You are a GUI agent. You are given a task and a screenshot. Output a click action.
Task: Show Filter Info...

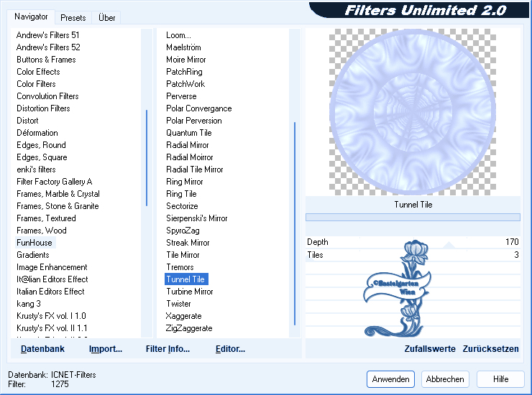(168, 349)
